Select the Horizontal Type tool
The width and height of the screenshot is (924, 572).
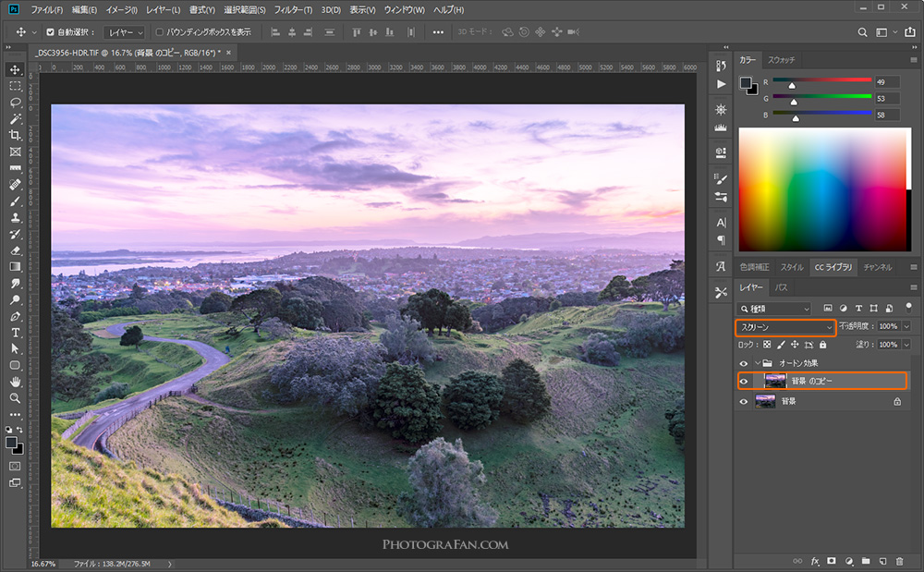(16, 333)
